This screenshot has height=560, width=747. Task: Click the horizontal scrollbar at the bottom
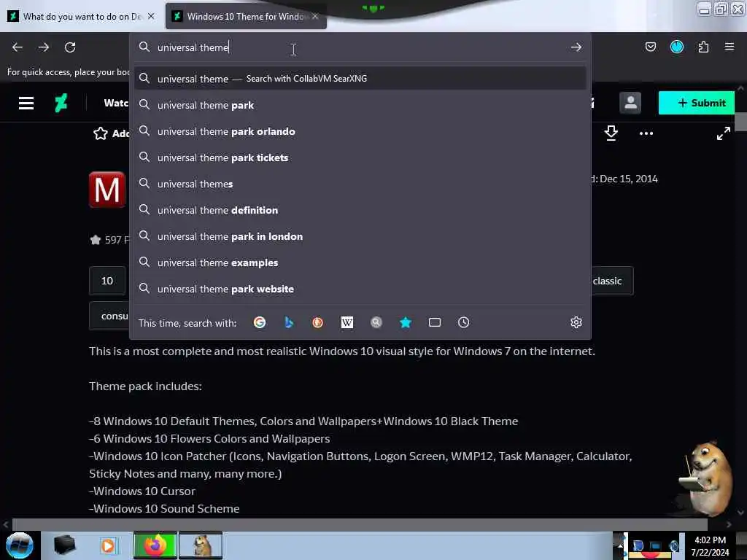(x=360, y=524)
